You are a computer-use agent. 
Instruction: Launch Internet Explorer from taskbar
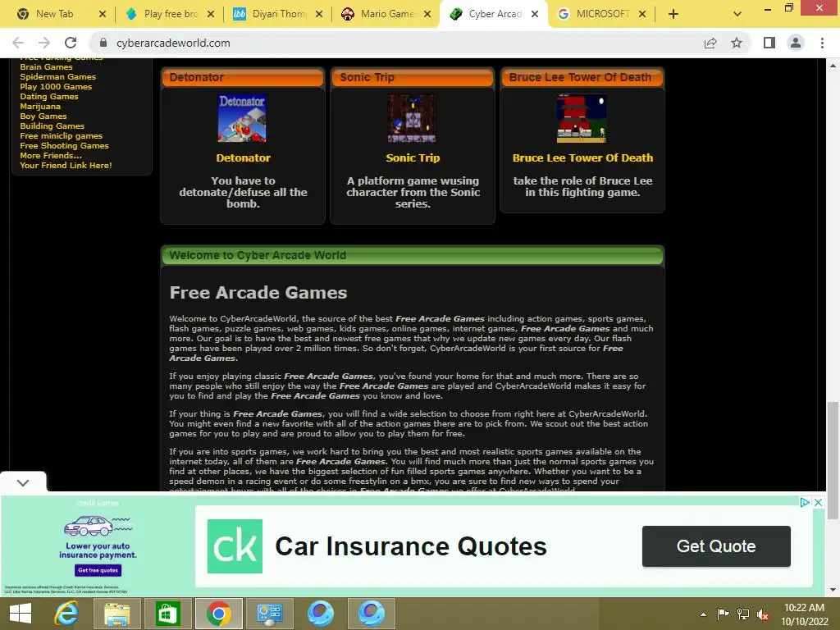coord(66,614)
